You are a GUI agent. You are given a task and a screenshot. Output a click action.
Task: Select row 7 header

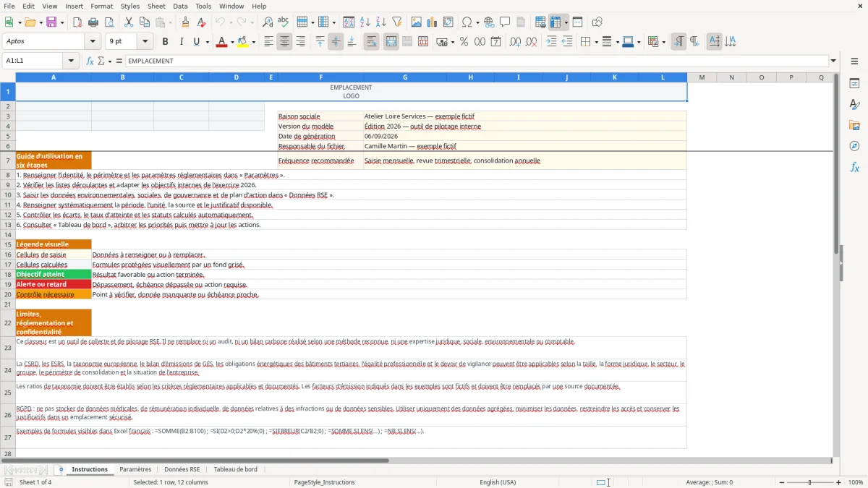pos(8,160)
